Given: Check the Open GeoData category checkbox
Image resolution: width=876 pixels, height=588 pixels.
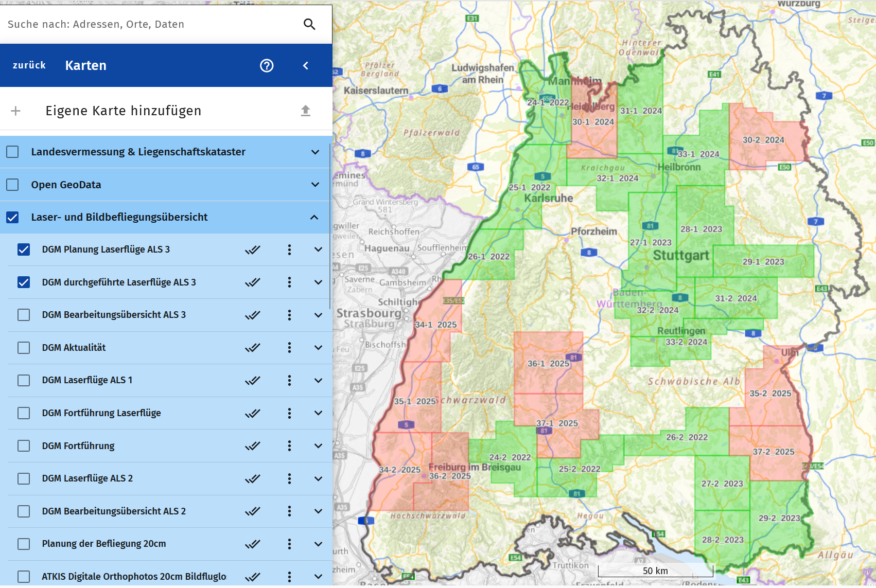Looking at the screenshot, I should tap(13, 185).
